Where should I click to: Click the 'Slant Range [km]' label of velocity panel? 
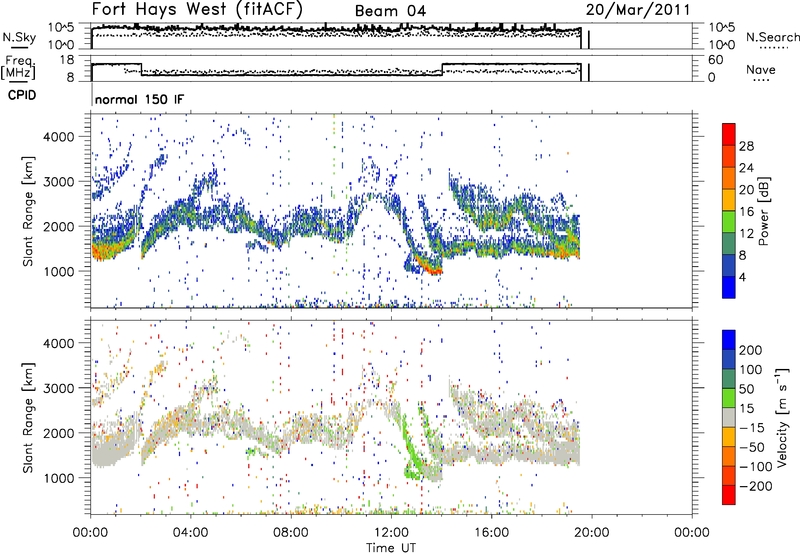click(x=28, y=417)
